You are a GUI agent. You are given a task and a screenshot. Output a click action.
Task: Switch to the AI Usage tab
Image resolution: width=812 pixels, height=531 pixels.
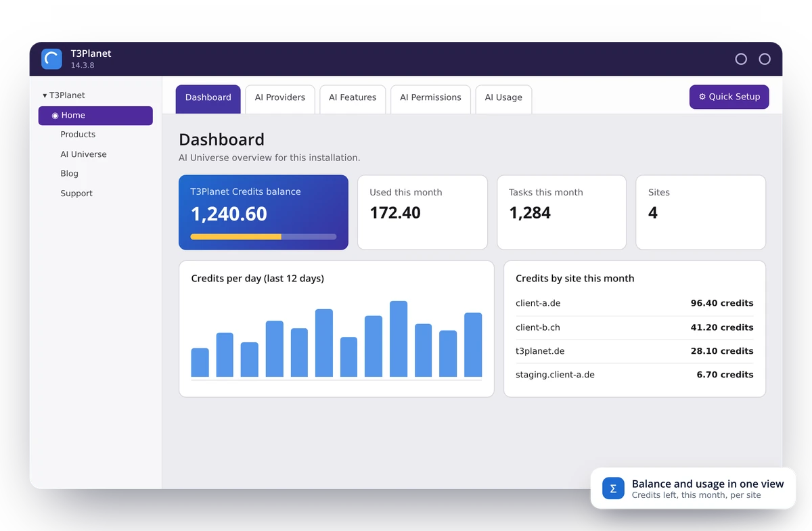tap(503, 99)
